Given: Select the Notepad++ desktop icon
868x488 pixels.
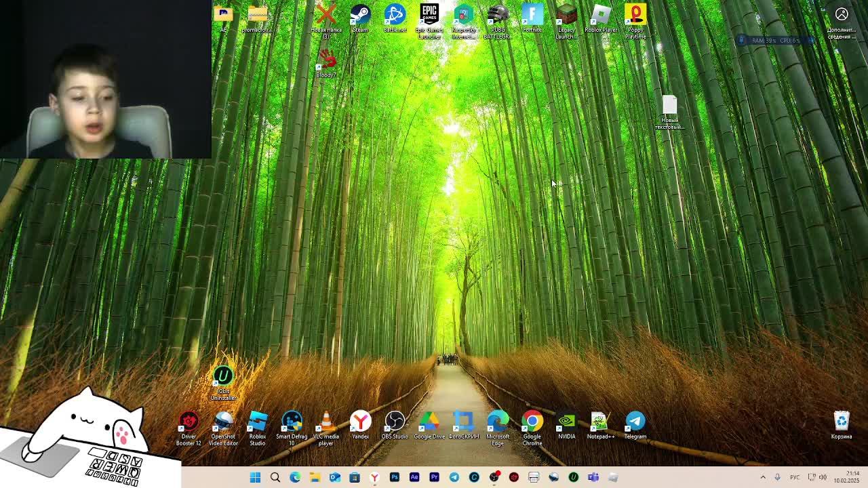Looking at the screenshot, I should (601, 426).
